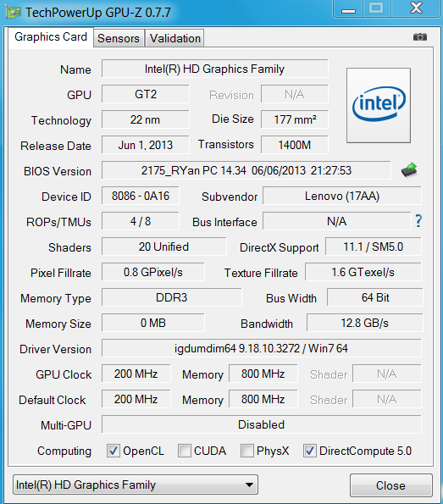This screenshot has width=443, height=504.
Task: Select the Graphics Card tab
Action: pos(51,37)
